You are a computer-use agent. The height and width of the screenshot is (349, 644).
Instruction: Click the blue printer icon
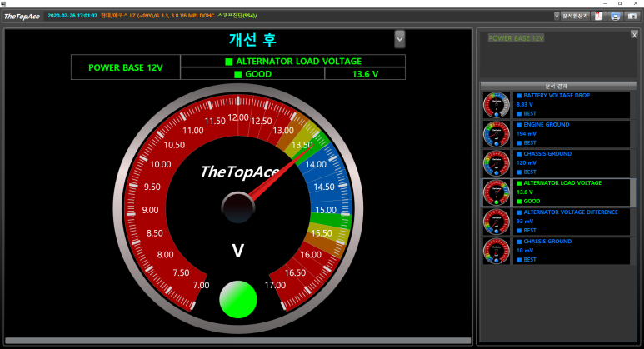tap(615, 16)
